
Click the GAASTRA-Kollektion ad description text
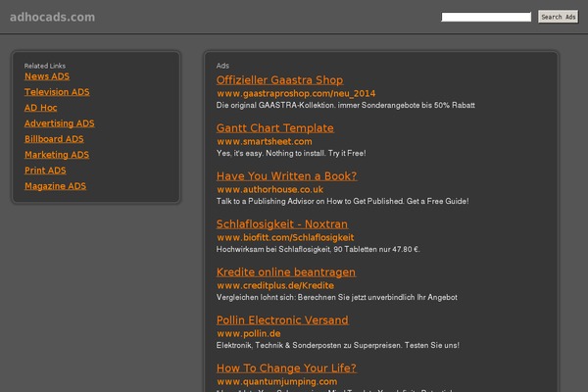[x=345, y=106]
